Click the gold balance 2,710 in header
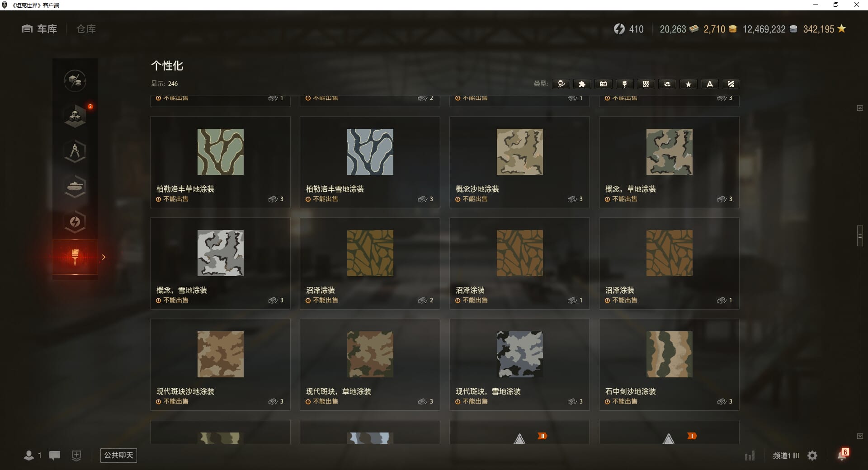Viewport: 868px width, 470px height. pyautogui.click(x=719, y=29)
